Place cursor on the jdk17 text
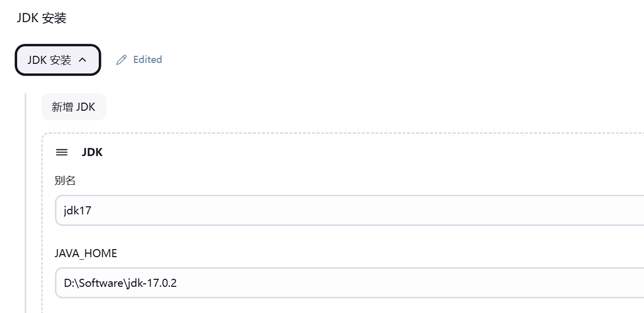This screenshot has width=644, height=313. click(78, 210)
